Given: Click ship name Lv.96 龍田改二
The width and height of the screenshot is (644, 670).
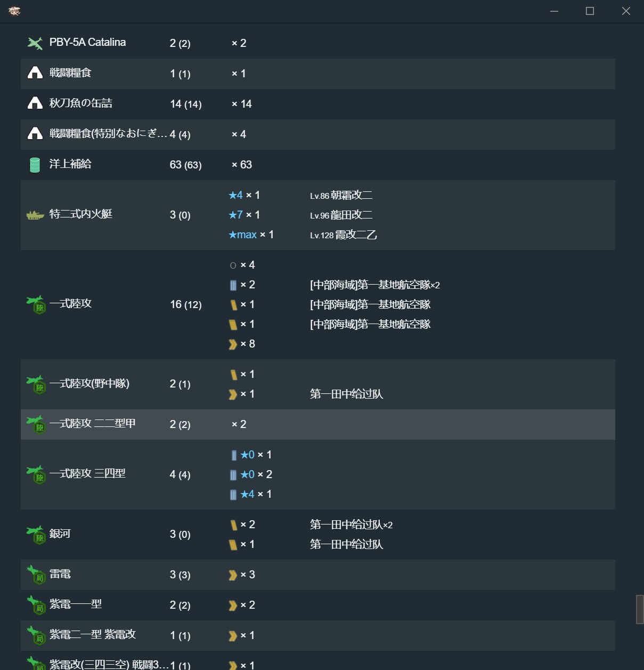Looking at the screenshot, I should tap(341, 215).
